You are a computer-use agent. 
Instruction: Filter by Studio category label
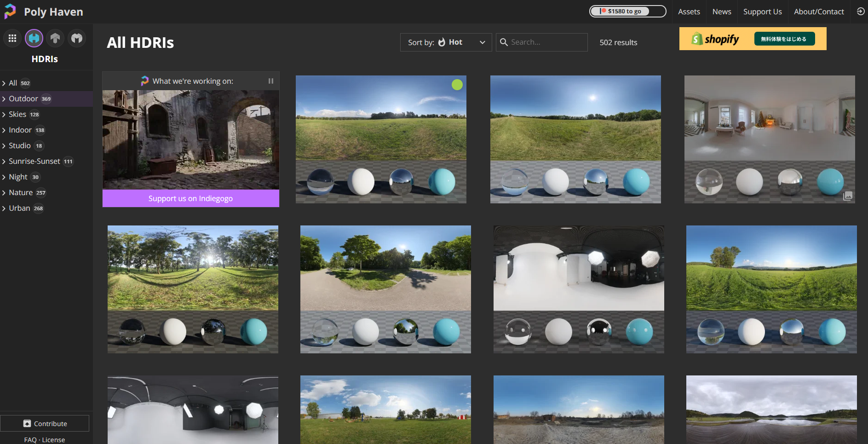pyautogui.click(x=20, y=145)
